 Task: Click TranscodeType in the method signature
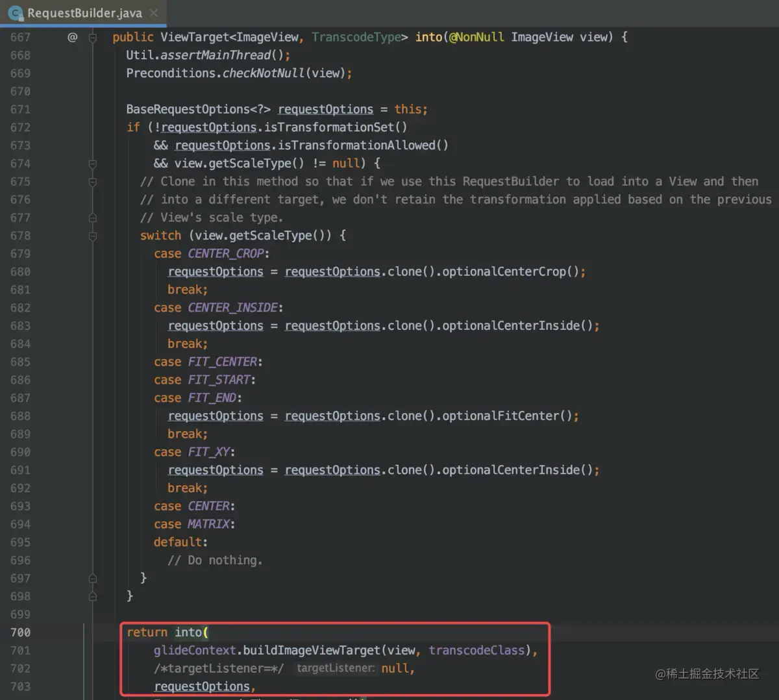click(x=356, y=37)
